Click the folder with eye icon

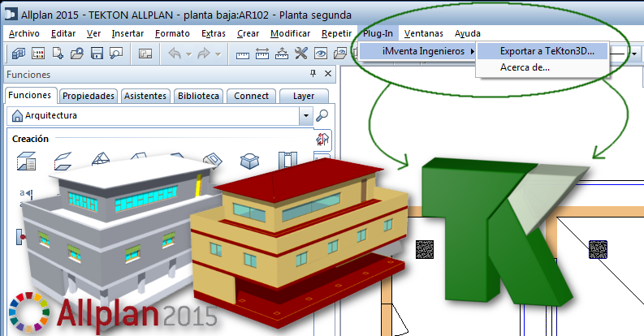(x=340, y=54)
